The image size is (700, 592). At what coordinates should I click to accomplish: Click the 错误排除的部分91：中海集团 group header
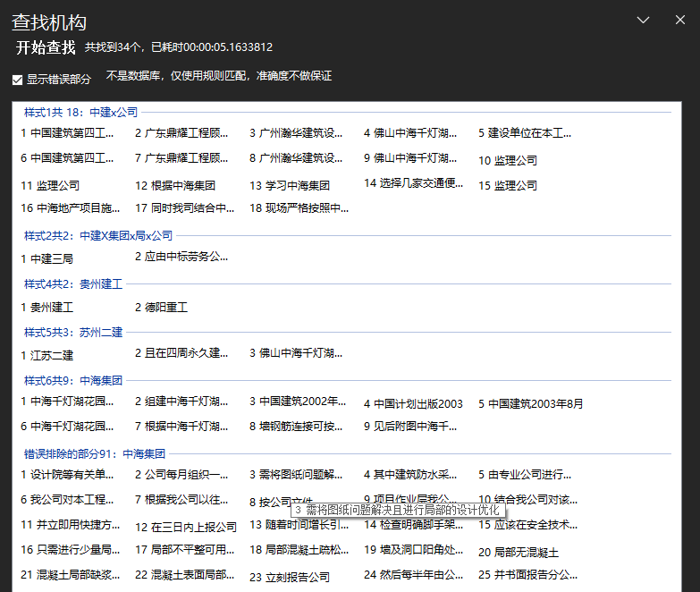tap(94, 454)
